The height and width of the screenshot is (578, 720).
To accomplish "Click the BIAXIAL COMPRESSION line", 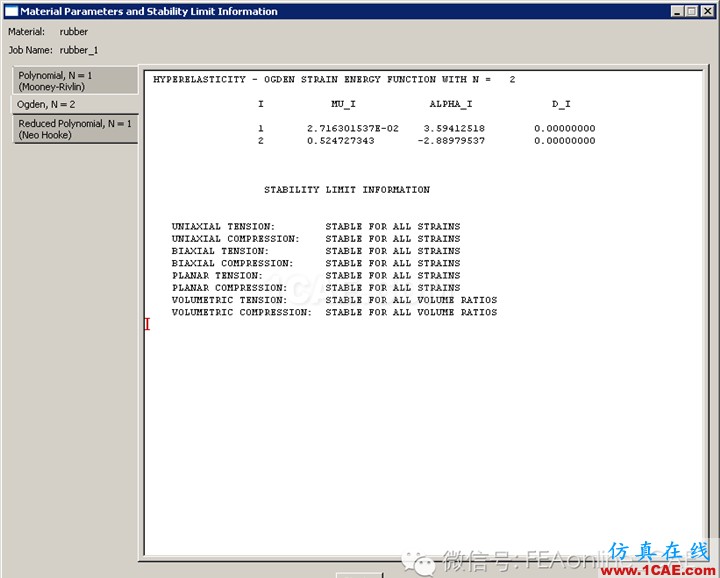I will (x=316, y=264).
